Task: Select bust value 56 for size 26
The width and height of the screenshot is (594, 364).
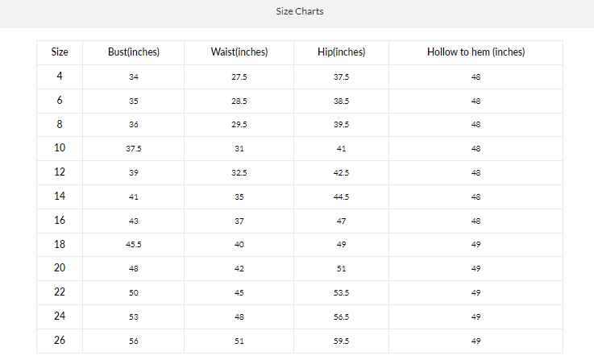Action: tap(134, 341)
